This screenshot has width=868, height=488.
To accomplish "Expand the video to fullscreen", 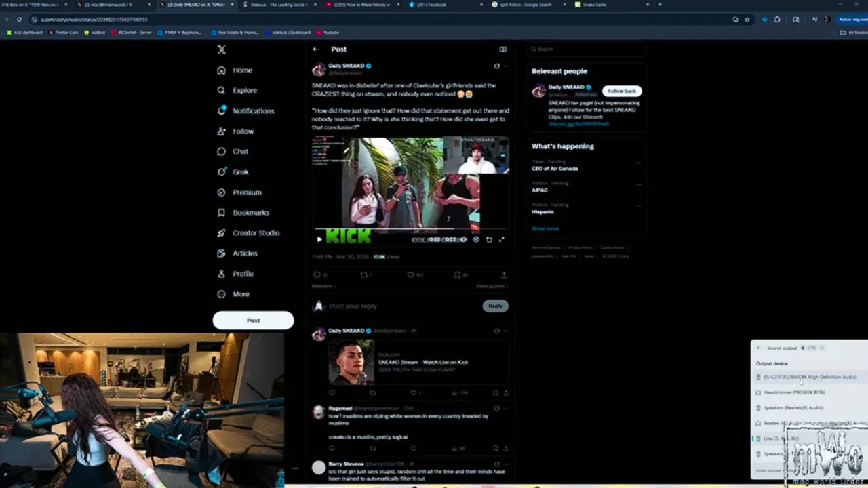I will point(501,239).
